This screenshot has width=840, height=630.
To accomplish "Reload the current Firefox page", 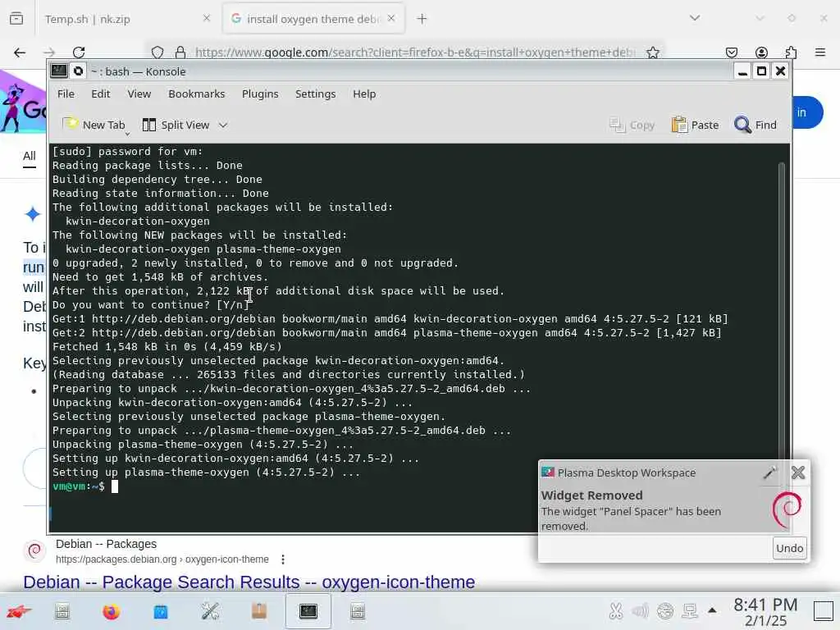I will tap(79, 52).
